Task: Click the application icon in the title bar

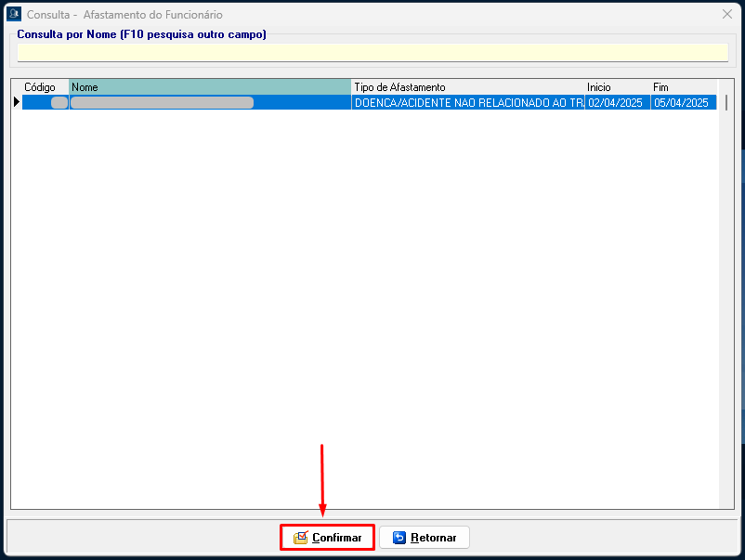Action: [14, 15]
